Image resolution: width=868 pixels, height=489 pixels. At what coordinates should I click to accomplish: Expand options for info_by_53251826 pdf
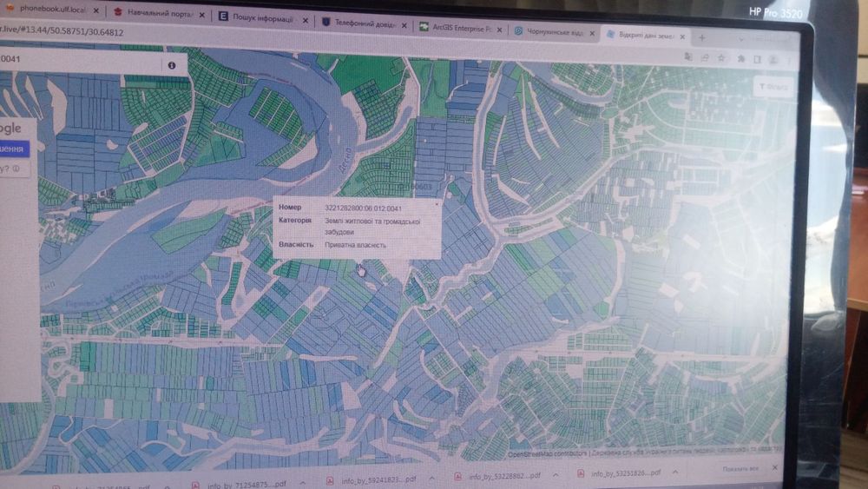click(x=675, y=472)
